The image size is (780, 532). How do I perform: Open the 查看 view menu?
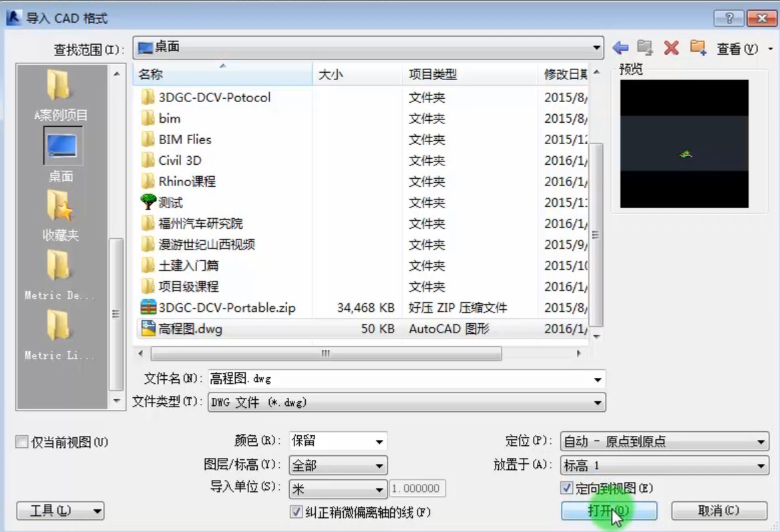744,49
